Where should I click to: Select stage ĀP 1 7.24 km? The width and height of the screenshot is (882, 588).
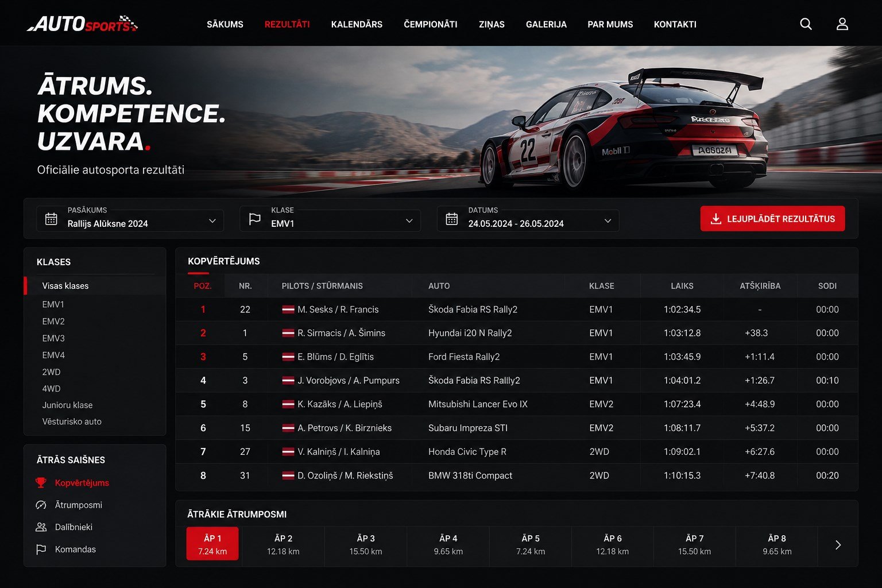(x=212, y=544)
